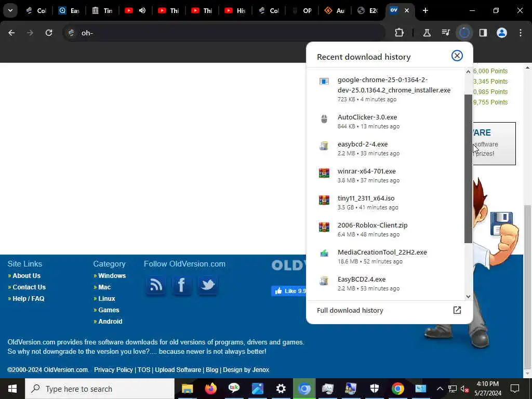Open the Chrome profile avatar

tap(501, 33)
